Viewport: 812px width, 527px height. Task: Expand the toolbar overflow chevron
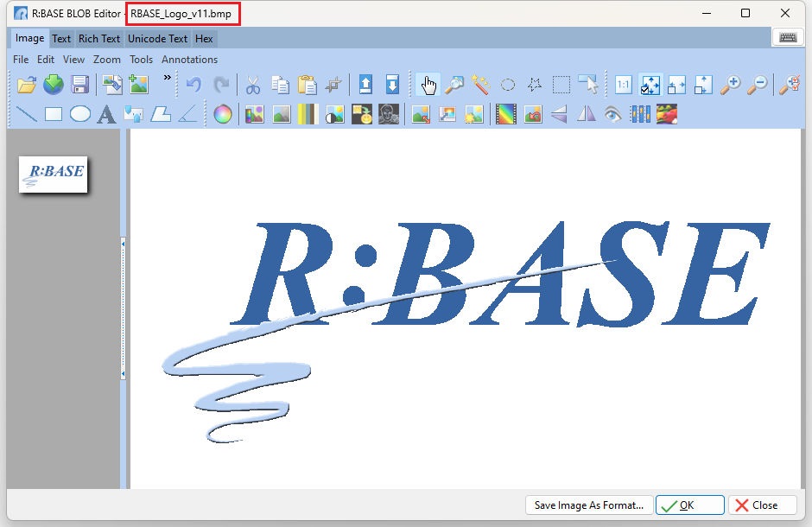(168, 78)
